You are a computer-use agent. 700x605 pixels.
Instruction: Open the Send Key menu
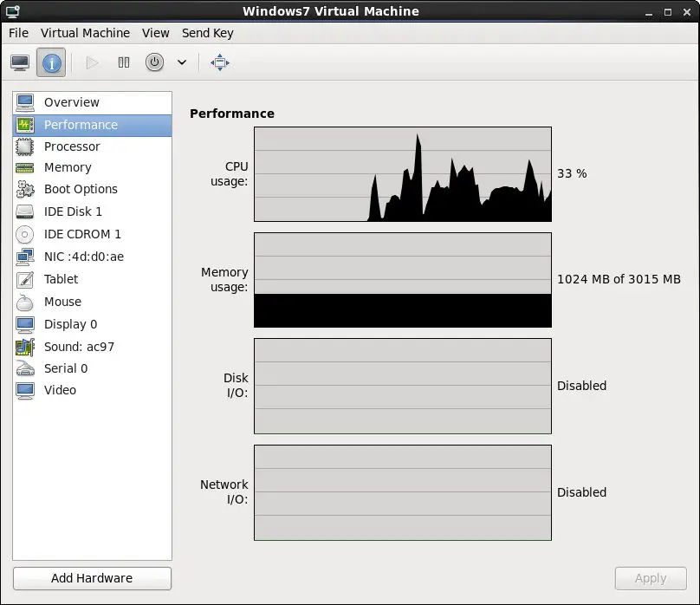[207, 33]
